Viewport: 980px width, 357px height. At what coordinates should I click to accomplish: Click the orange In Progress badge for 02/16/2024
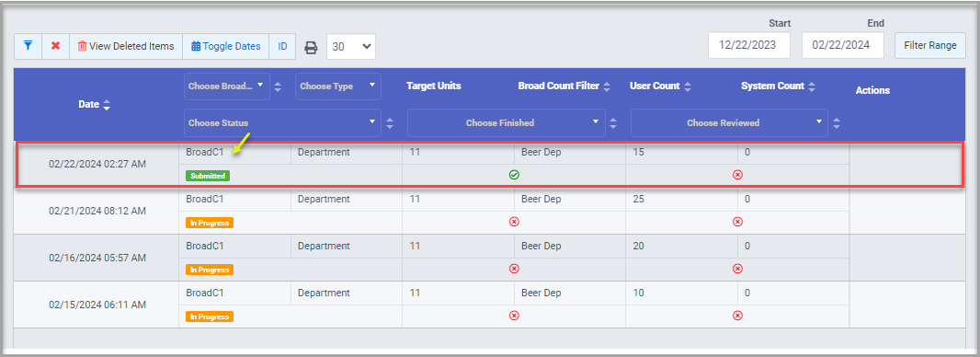210,270
